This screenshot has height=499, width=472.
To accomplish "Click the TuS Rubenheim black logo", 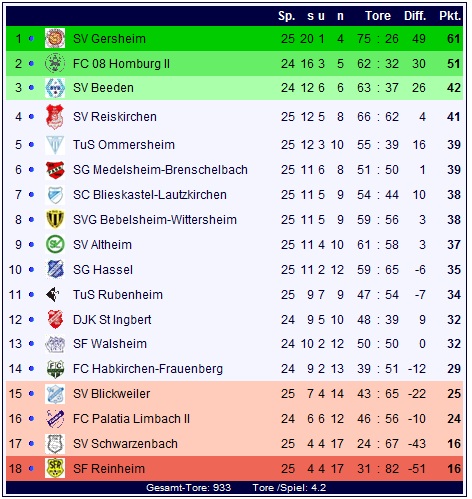I will pos(53,294).
